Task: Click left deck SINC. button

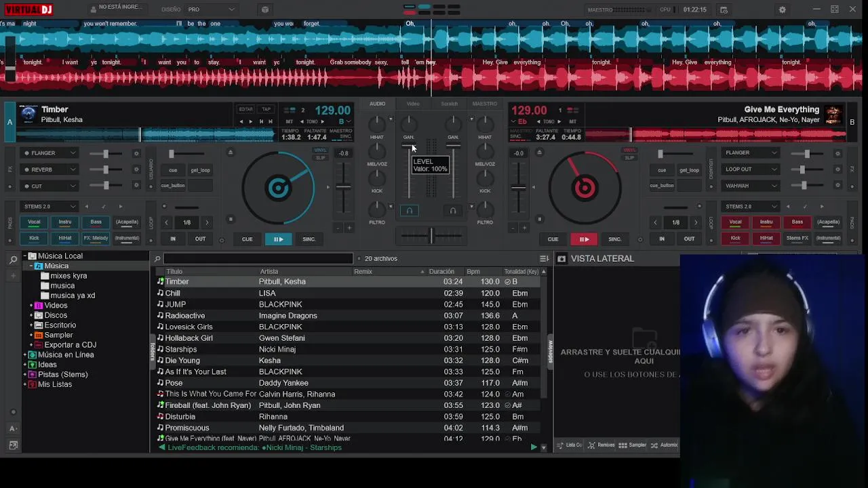Action: (309, 239)
